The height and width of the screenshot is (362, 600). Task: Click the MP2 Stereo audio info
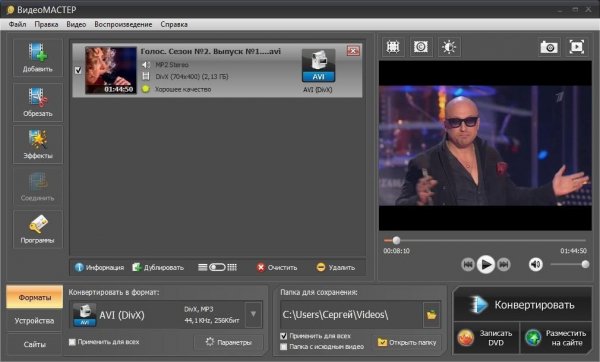coord(172,65)
